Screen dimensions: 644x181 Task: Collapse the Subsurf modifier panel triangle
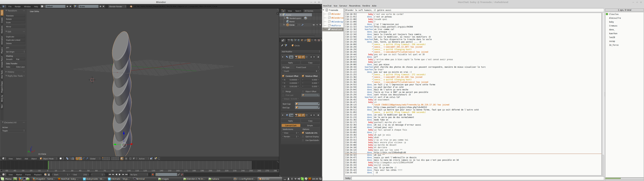[283, 115]
